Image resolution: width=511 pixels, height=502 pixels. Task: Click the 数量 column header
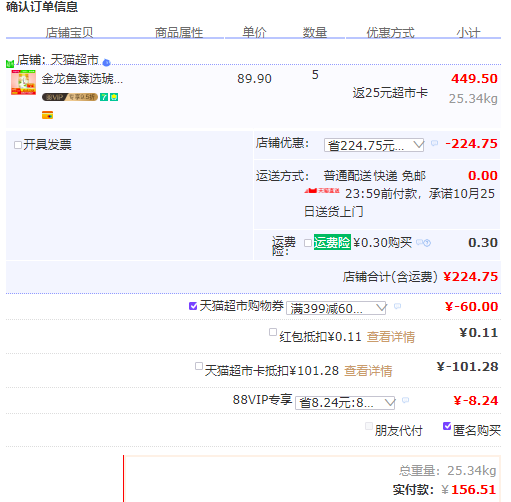click(315, 32)
